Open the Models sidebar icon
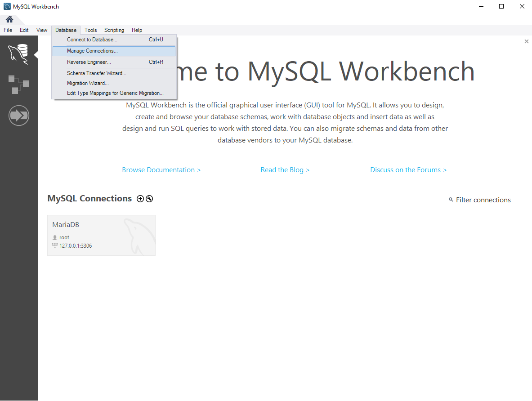Image resolution: width=532 pixels, height=401 pixels. click(18, 85)
